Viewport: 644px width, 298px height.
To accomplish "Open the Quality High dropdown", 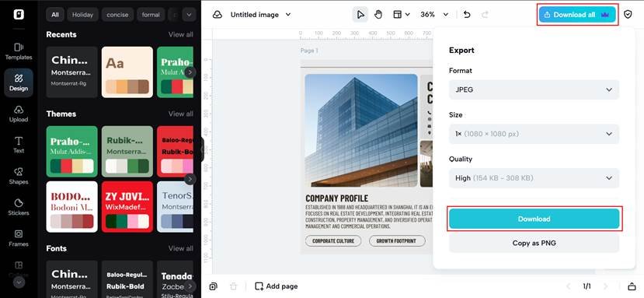I will 534,178.
